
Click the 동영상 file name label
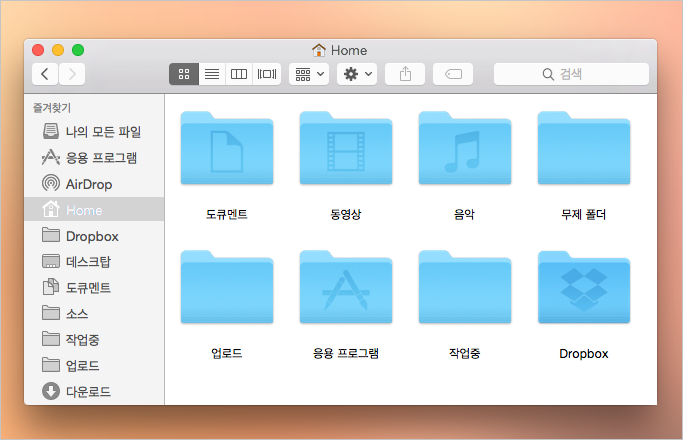(346, 214)
